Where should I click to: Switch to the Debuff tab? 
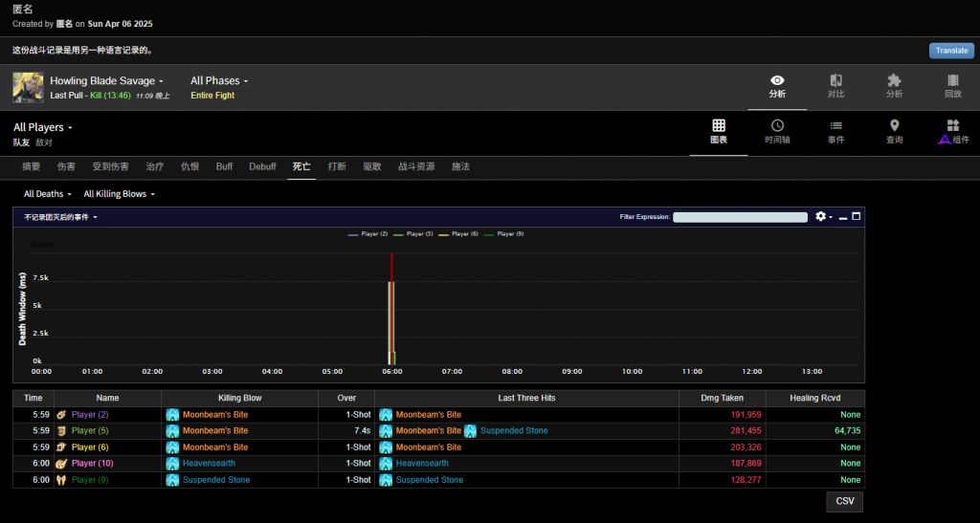click(262, 167)
